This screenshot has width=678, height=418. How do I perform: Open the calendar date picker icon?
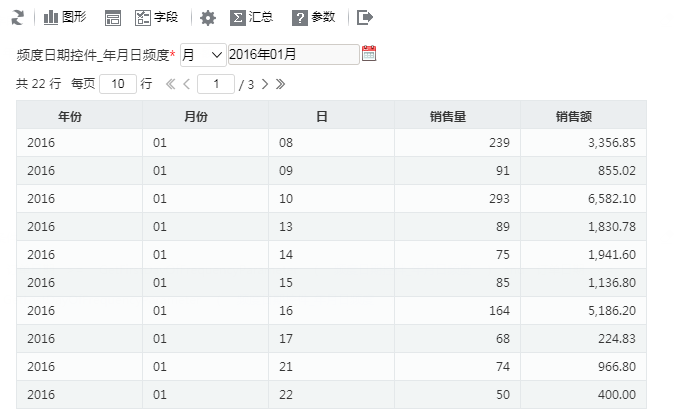click(x=369, y=54)
